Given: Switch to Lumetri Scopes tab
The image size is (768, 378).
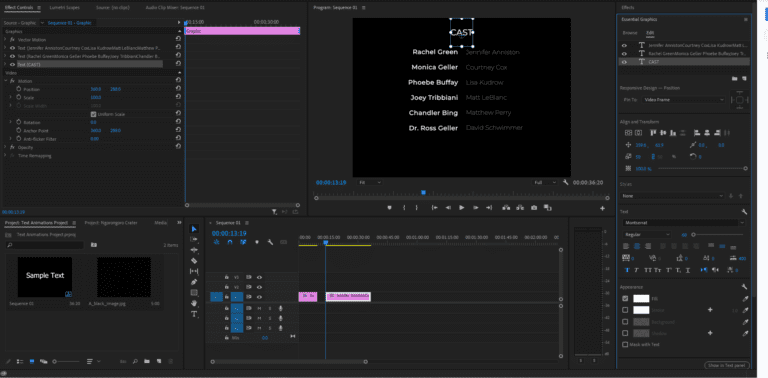Looking at the screenshot, I should (x=64, y=8).
